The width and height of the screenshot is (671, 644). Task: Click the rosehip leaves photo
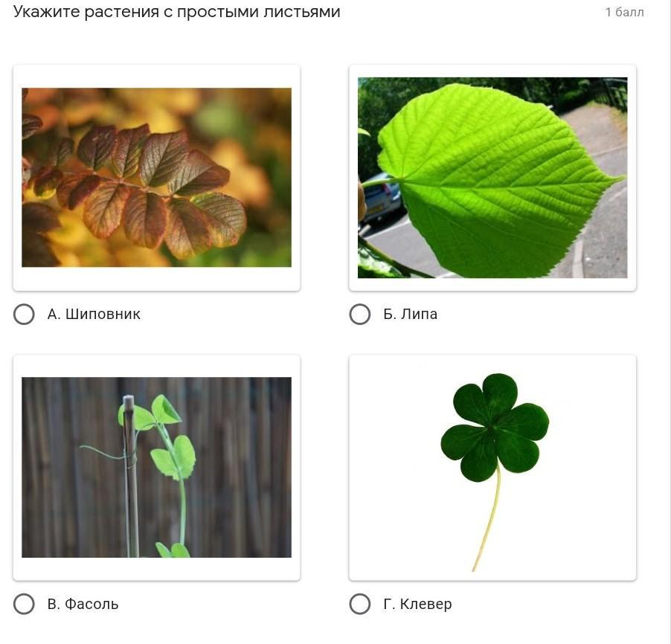point(157,178)
